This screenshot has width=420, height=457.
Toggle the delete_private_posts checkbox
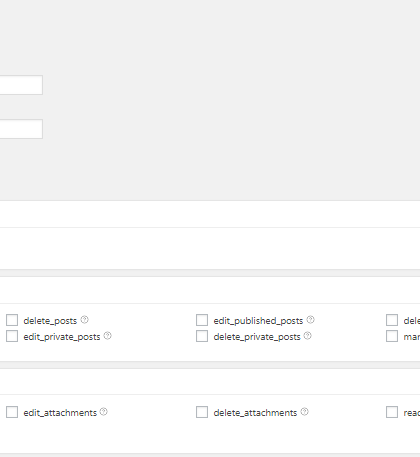pos(202,336)
